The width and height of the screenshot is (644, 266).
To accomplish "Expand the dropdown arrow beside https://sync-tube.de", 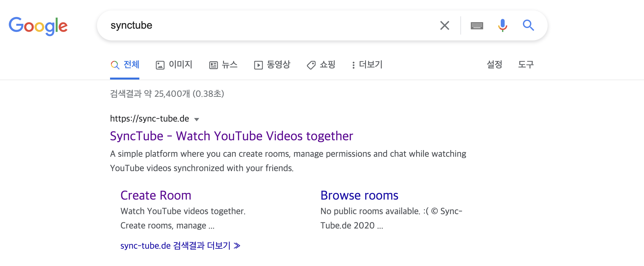I will pos(197,119).
